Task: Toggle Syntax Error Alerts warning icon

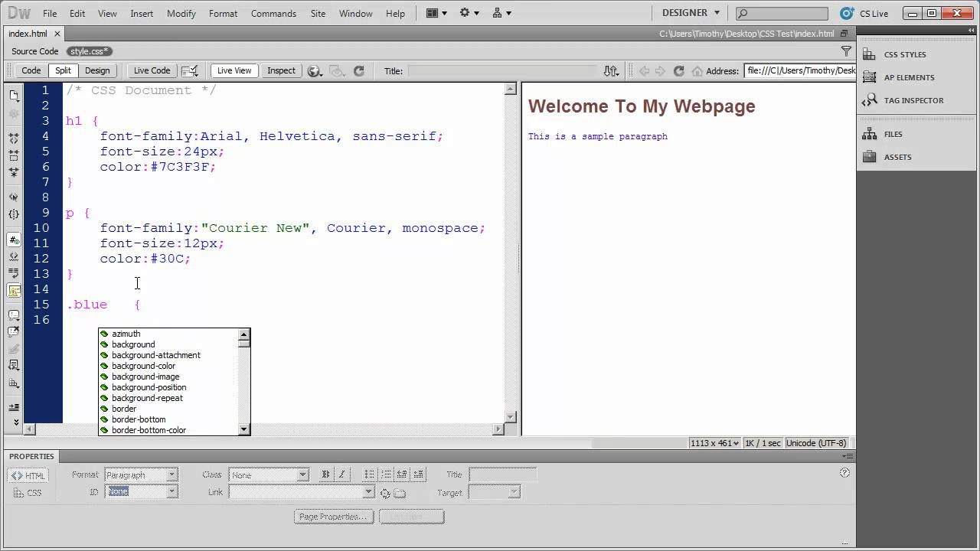Action: 14,290
